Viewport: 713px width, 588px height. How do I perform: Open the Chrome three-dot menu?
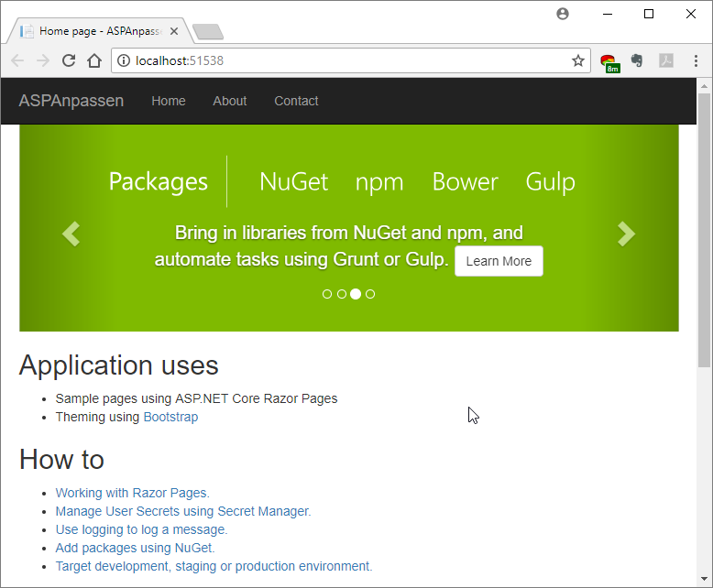click(x=696, y=61)
